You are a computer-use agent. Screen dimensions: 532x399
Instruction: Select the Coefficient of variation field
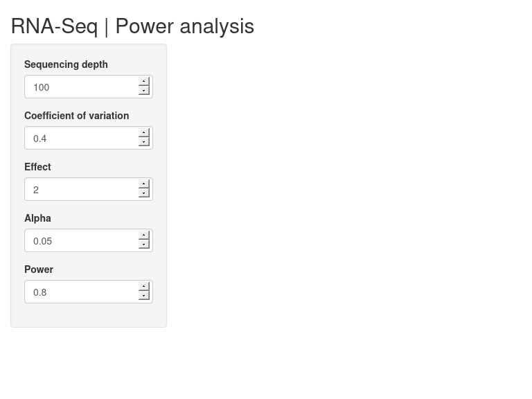coord(82,138)
